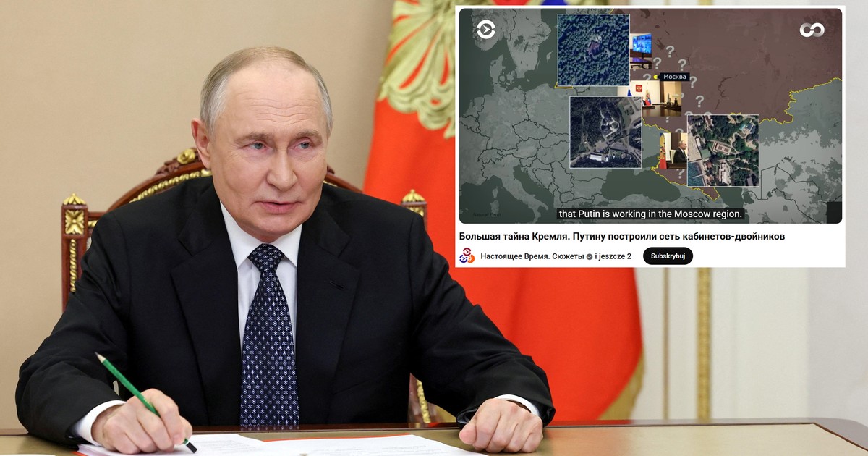Click the forest satellite image thumbnail

(593, 50)
